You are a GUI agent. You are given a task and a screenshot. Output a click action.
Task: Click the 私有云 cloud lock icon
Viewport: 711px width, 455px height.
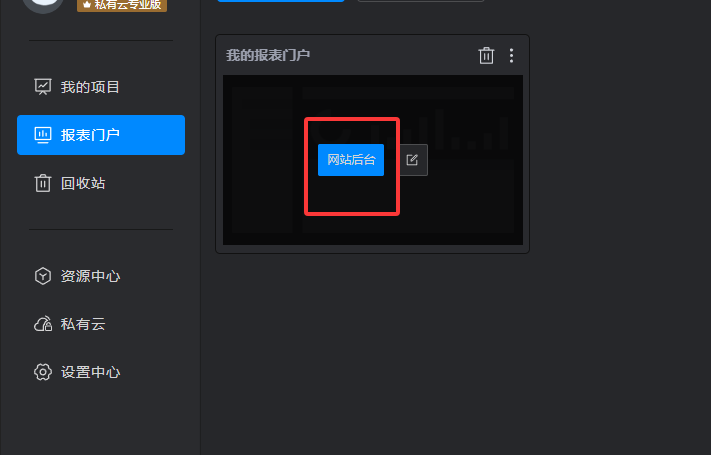click(x=43, y=324)
